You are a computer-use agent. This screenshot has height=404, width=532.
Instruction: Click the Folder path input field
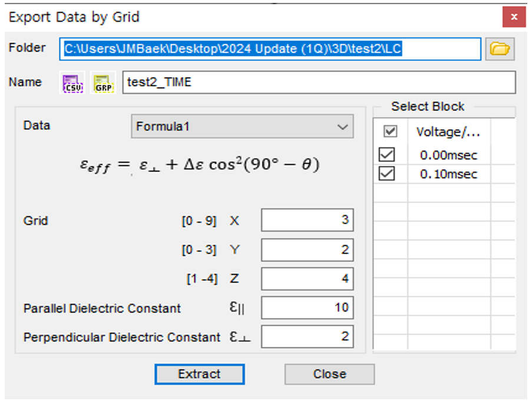[270, 49]
